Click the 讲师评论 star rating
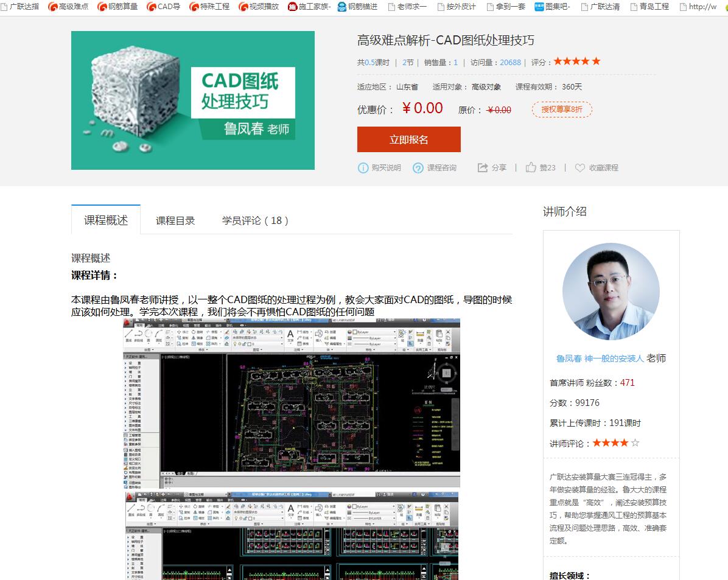The image size is (728, 580). tap(616, 443)
